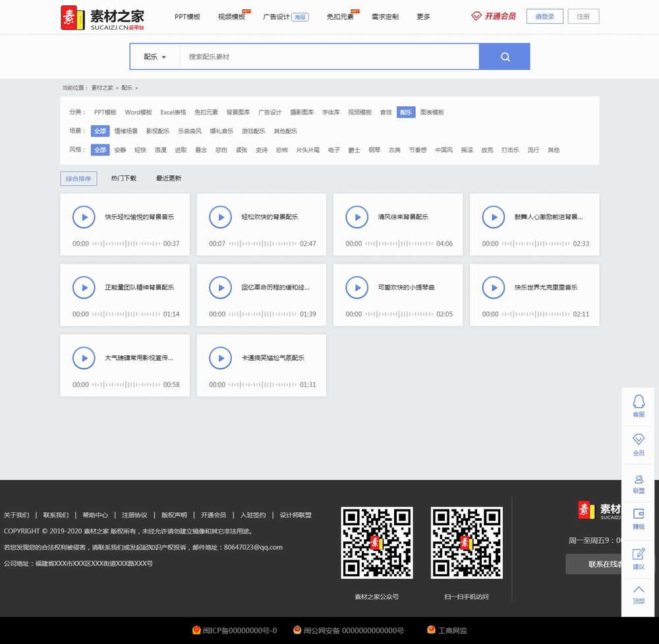Click the 素材之家公众号 QR code
Viewport: 659px width, 644px height.
click(x=376, y=542)
